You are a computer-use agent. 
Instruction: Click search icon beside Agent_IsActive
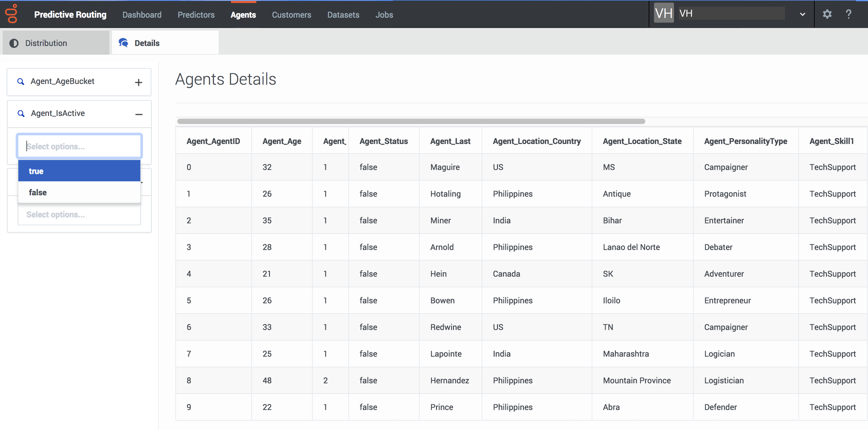click(21, 114)
